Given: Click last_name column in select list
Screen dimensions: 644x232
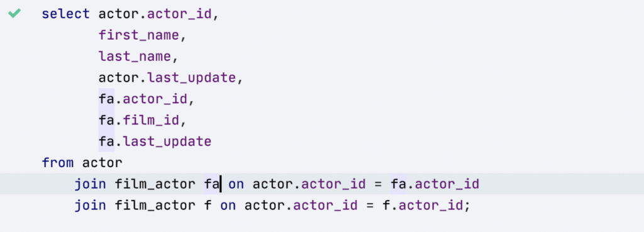Looking at the screenshot, I should (x=135, y=56).
